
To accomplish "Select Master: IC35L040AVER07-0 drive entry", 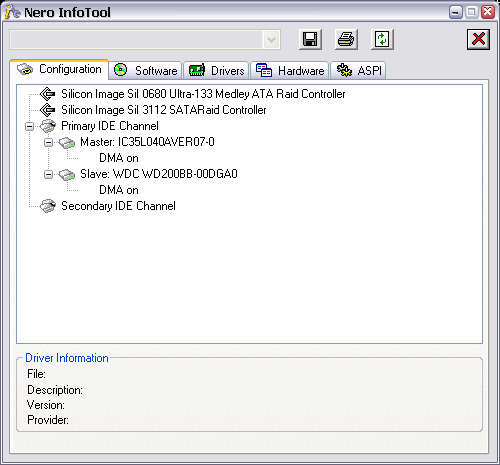I will (147, 142).
